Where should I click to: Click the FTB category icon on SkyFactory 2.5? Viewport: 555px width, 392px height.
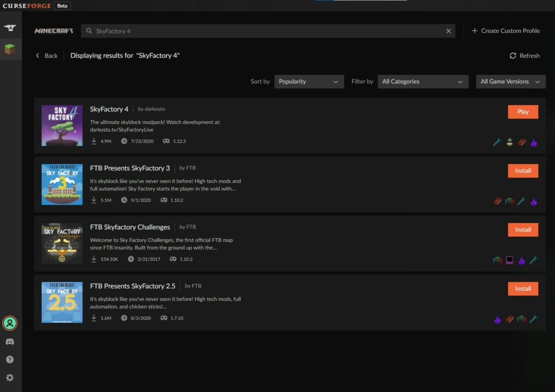[522, 319]
